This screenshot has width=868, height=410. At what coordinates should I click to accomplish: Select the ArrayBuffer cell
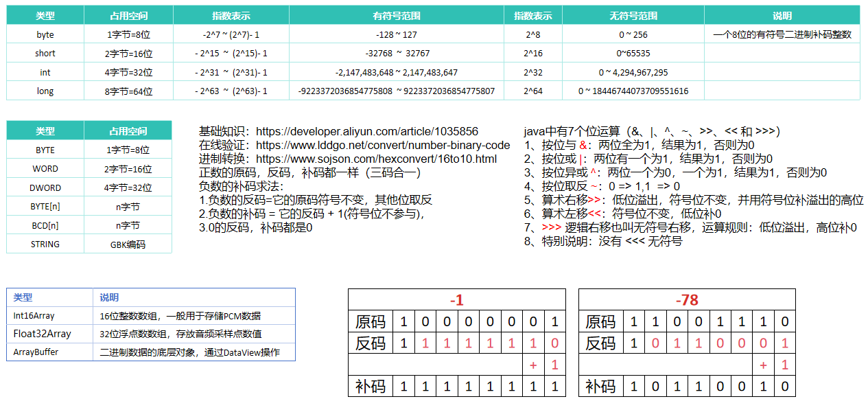click(x=49, y=352)
